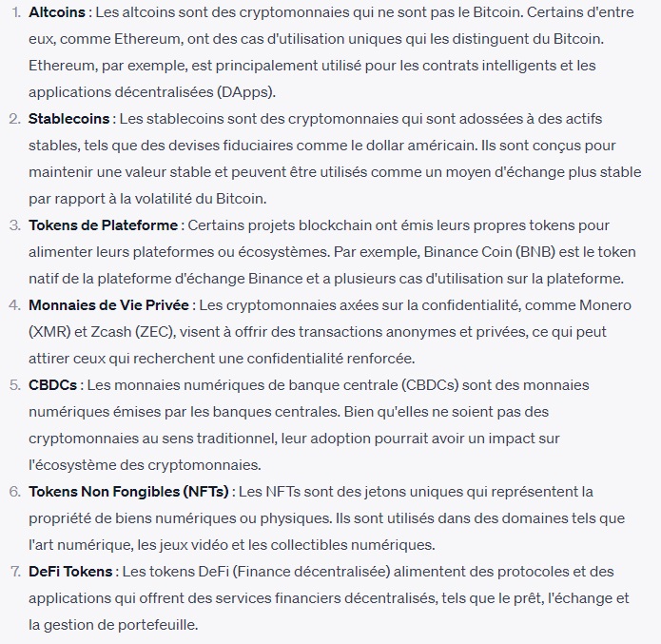Click the list number 7 marker
Image resolution: width=661 pixels, height=644 pixels.
pyautogui.click(x=15, y=572)
